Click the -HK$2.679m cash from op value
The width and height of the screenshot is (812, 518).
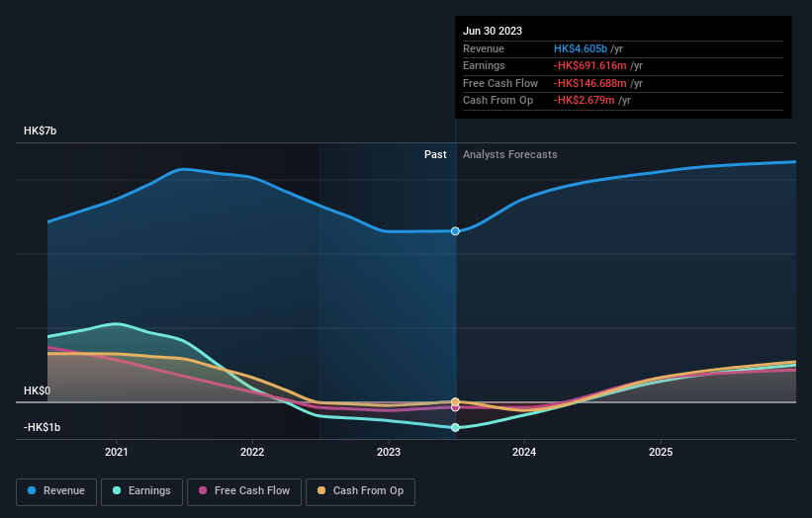(585, 101)
